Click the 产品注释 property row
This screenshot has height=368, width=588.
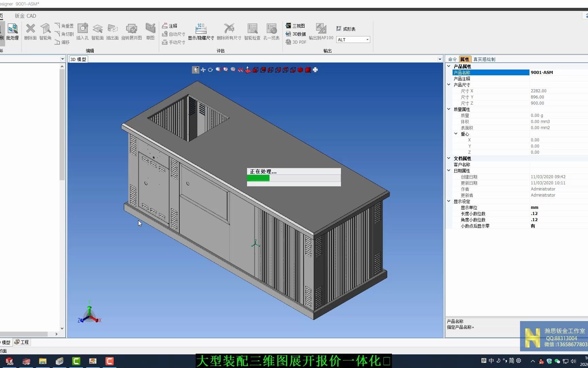pos(520,79)
